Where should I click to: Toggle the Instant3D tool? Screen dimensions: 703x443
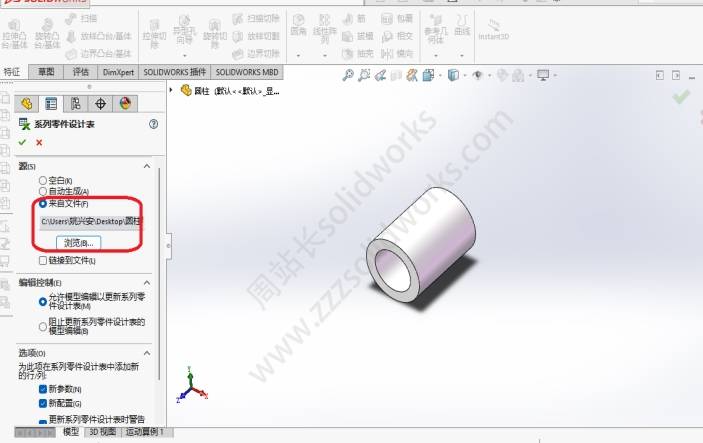493,30
